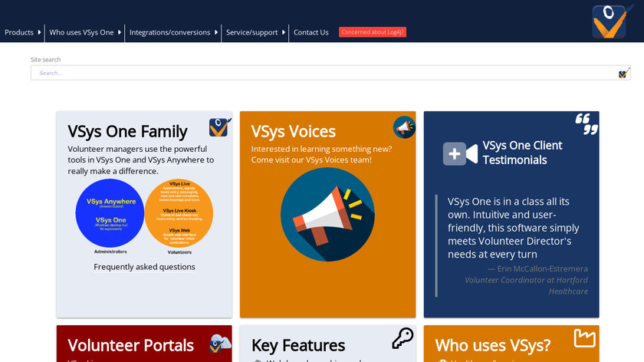Open the Service/support menu
Viewport: 644px width, 362px height.
251,32
